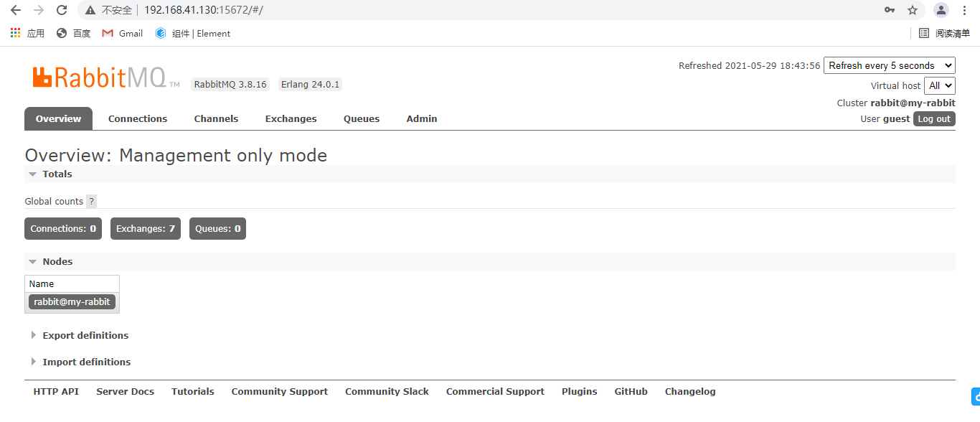The image size is (980, 422).
Task: Switch to the Admin tab
Action: pyautogui.click(x=422, y=118)
